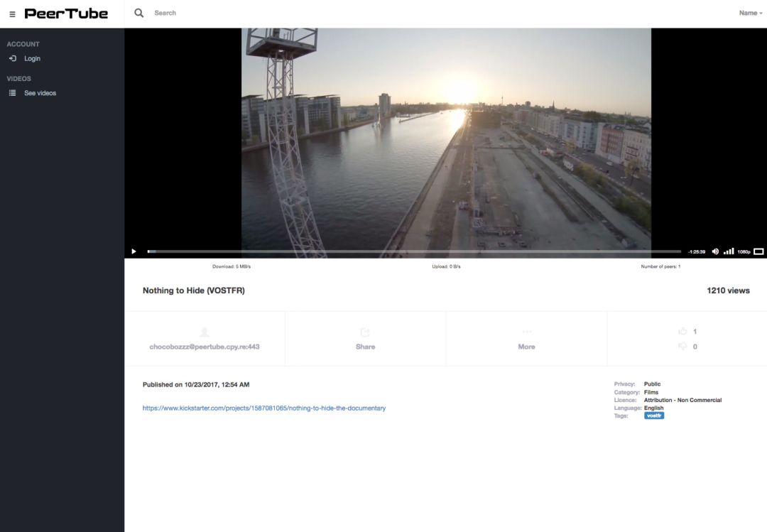Mute the video using the speaker icon
This screenshot has height=532, width=767.
coord(715,251)
